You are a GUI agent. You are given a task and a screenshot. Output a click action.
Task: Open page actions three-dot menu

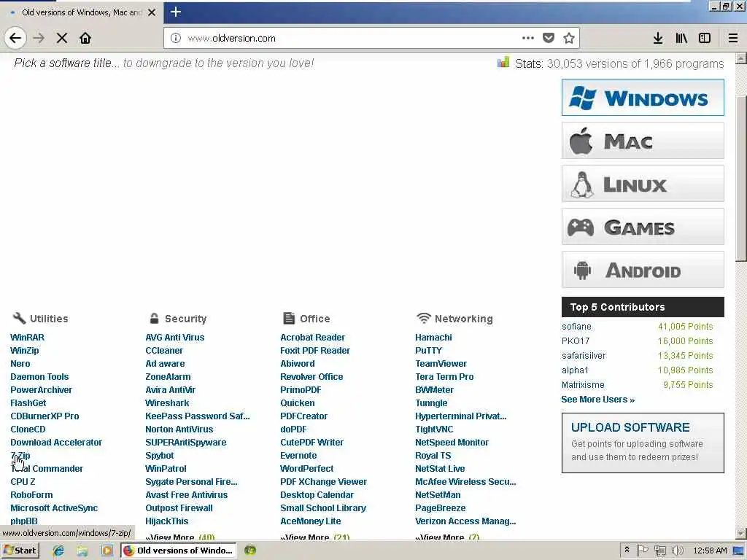[x=528, y=38]
